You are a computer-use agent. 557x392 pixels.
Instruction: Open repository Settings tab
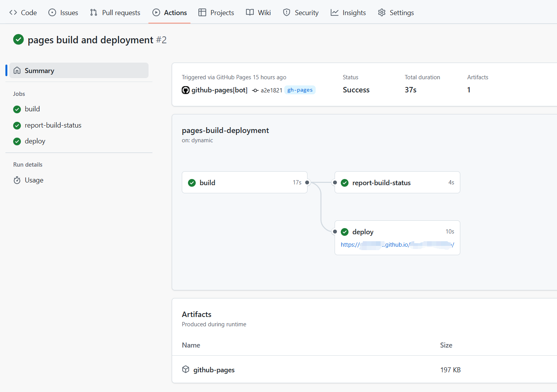[396, 12]
